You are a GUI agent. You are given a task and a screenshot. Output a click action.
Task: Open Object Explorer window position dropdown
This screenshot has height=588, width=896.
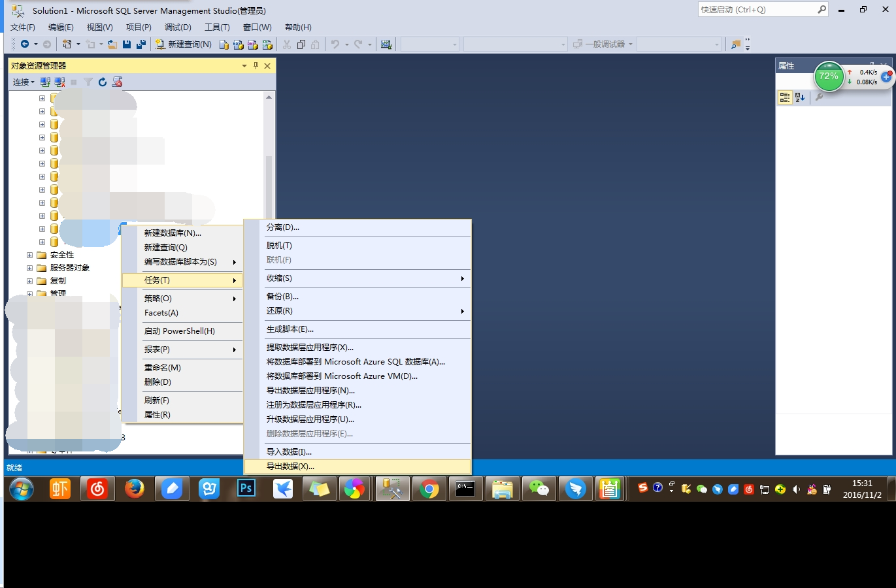244,65
